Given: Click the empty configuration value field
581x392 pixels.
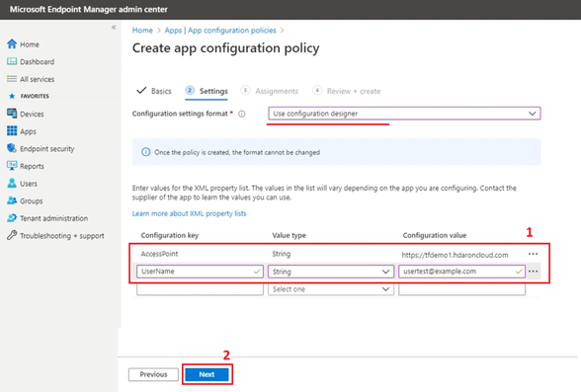Looking at the screenshot, I should [461, 289].
